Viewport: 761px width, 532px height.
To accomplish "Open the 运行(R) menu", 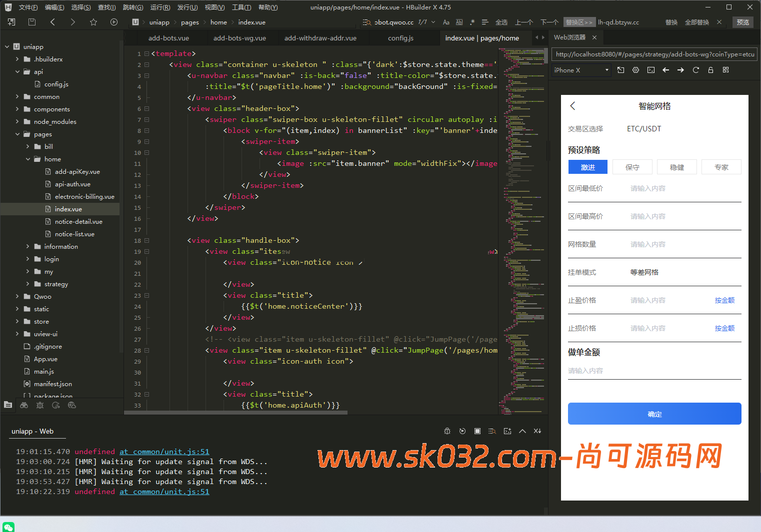I will [160, 7].
